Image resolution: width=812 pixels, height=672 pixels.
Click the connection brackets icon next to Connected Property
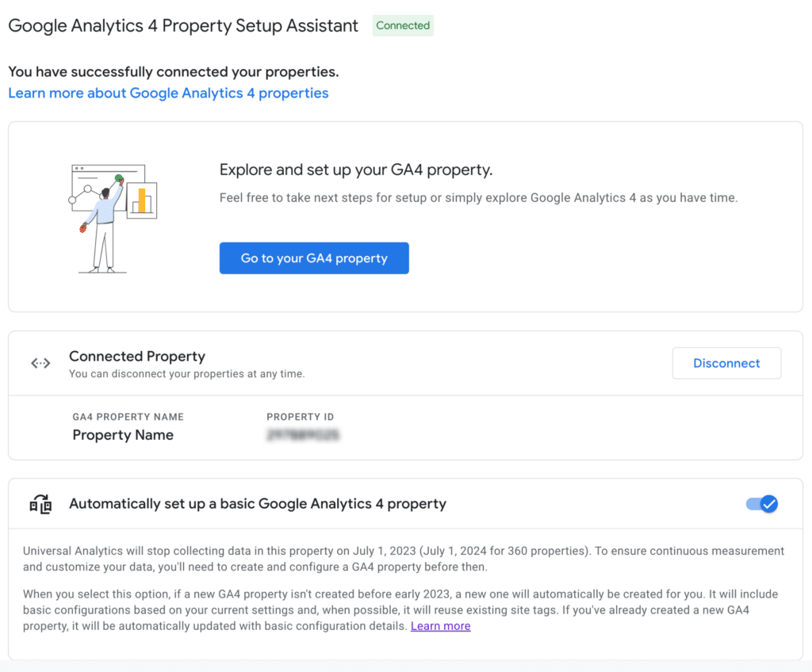click(40, 363)
